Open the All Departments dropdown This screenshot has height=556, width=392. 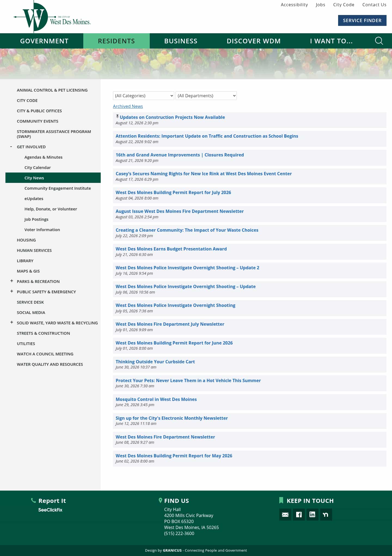(206, 96)
